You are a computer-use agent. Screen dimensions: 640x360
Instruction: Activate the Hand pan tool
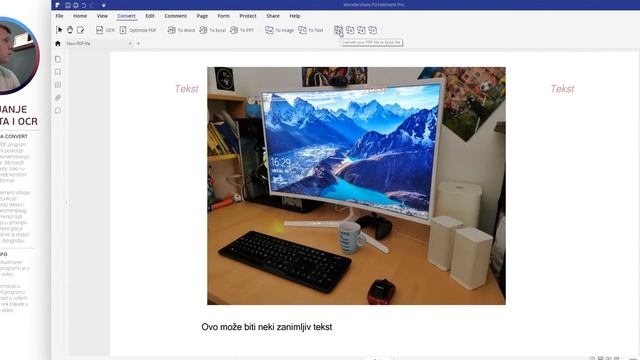point(70,30)
